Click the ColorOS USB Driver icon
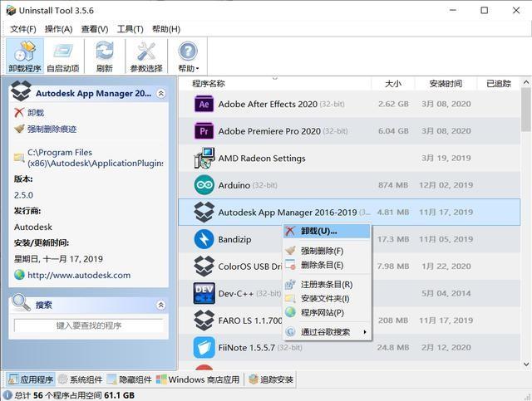 pyautogui.click(x=204, y=267)
